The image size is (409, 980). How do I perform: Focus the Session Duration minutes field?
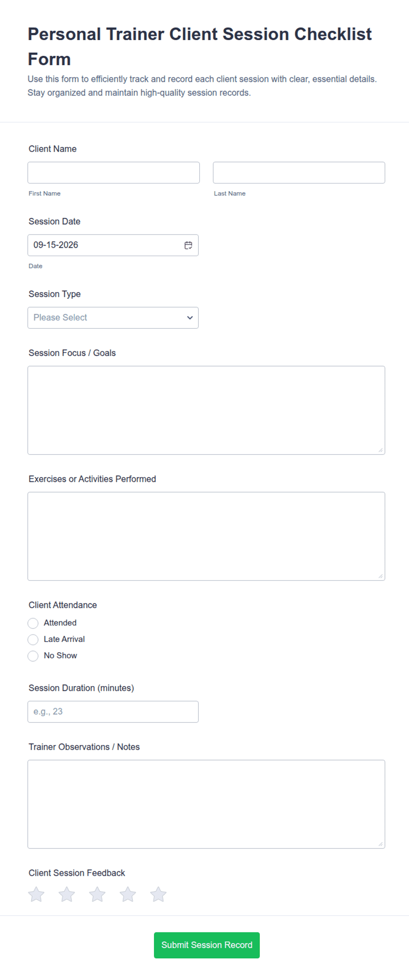pos(113,712)
